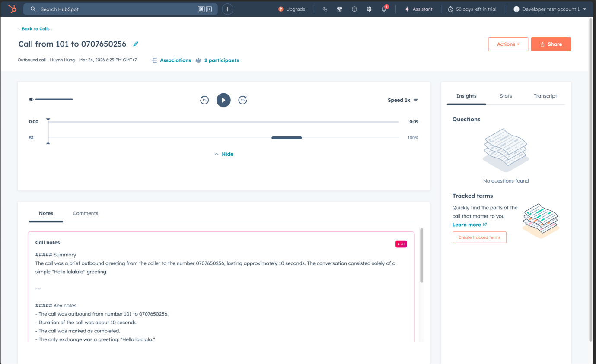Image resolution: width=596 pixels, height=364 pixels.
Task: Open the calling phone icon
Action: [325, 9]
